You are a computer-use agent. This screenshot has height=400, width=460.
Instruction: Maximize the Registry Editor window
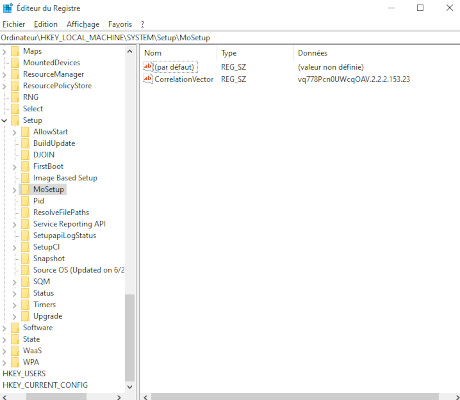[420, 8]
